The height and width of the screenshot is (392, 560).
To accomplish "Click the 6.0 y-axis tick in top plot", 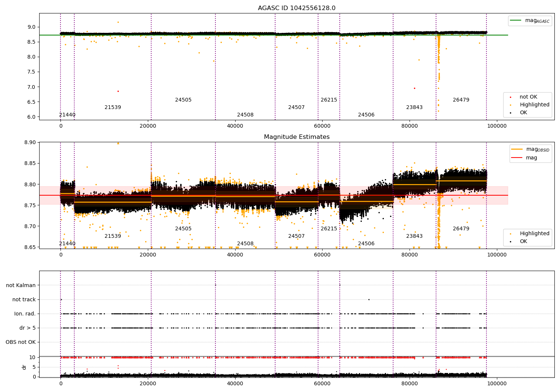I will [31, 117].
